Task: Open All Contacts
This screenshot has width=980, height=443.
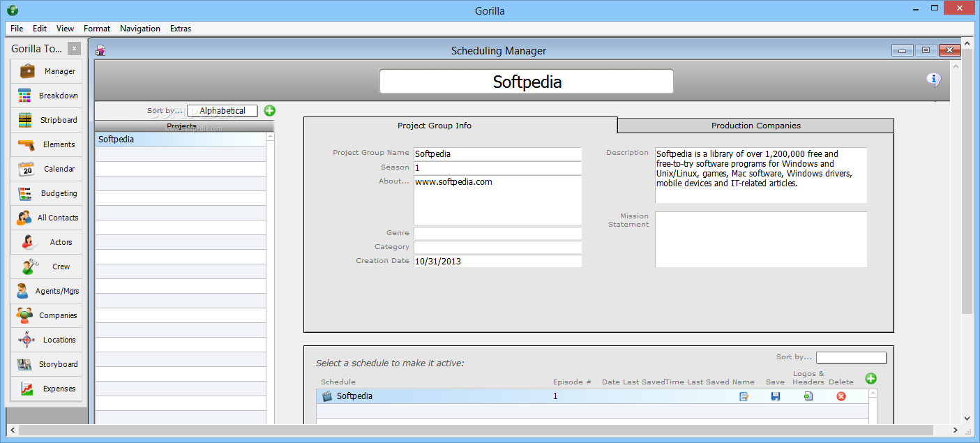Action: (x=46, y=218)
